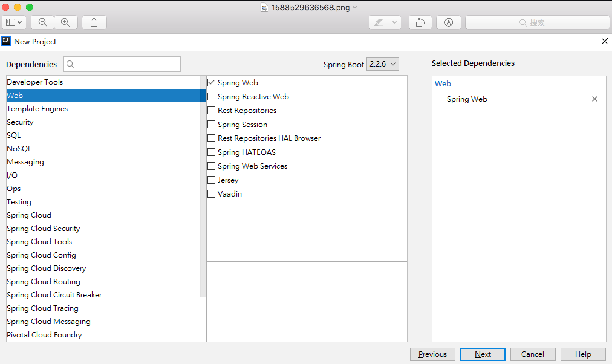Expand the highlight tool options arrow

tap(395, 22)
